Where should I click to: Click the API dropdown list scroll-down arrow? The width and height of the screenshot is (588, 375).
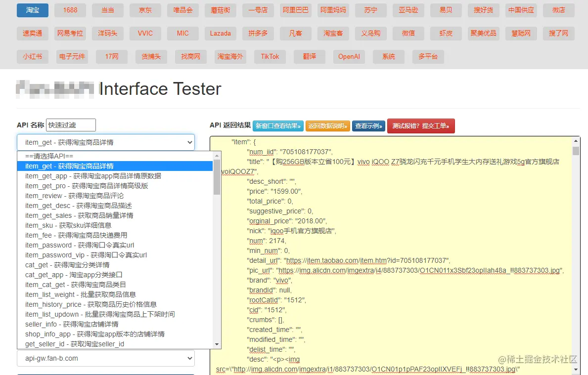click(x=217, y=344)
